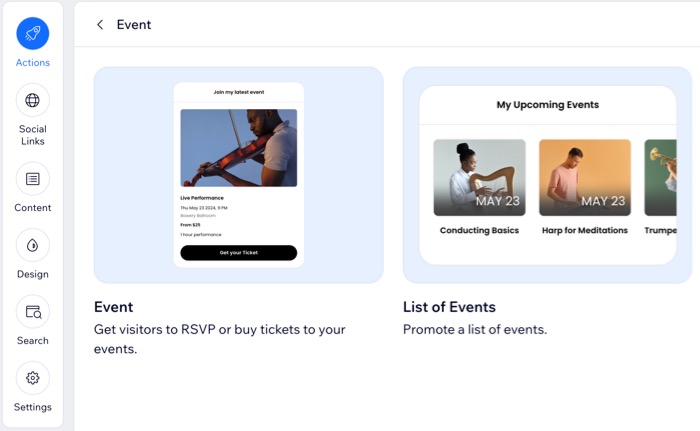The height and width of the screenshot is (431, 700).
Task: Choose the Event card preview
Action: 239,175
